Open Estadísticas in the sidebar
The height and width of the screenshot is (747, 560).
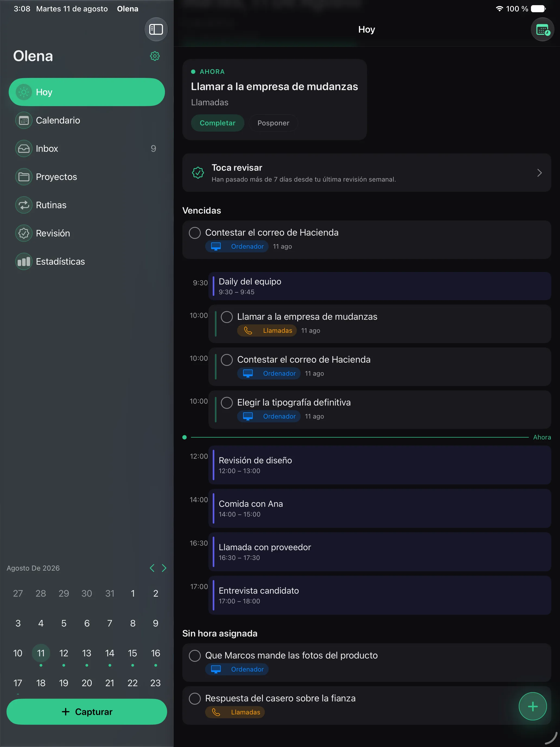point(87,261)
